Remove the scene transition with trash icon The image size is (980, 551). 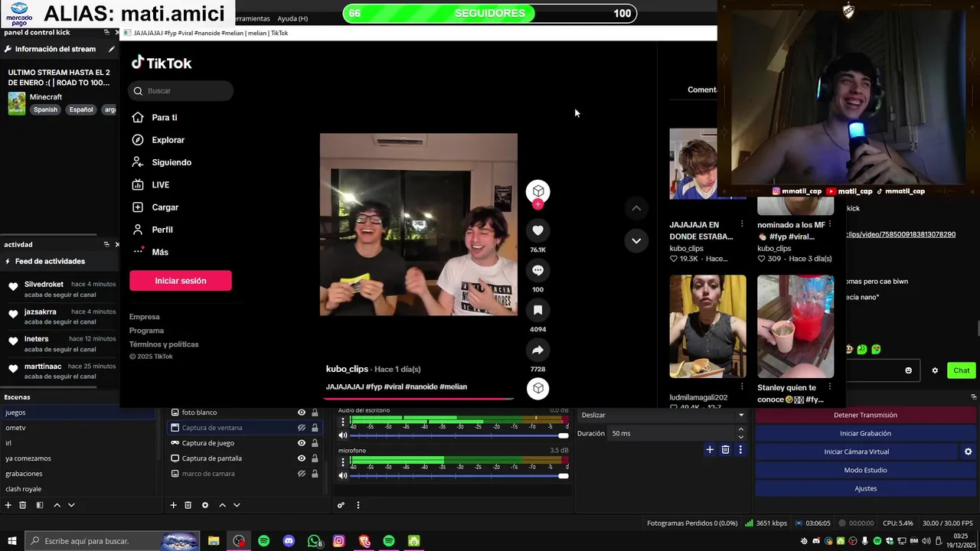(725, 450)
